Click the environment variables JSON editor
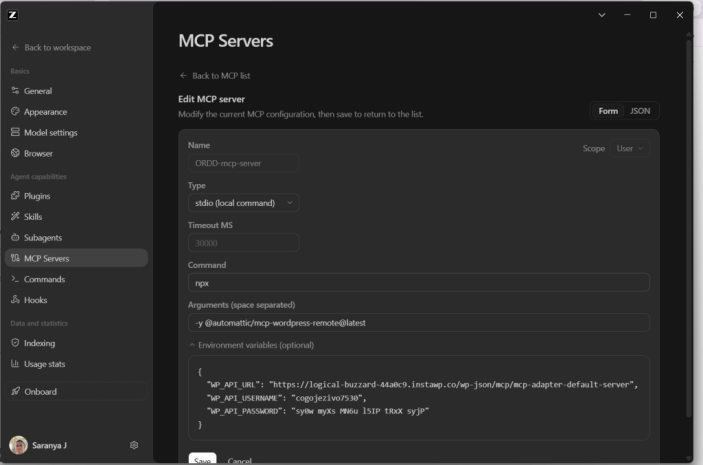Image resolution: width=703 pixels, height=465 pixels. pos(419,398)
